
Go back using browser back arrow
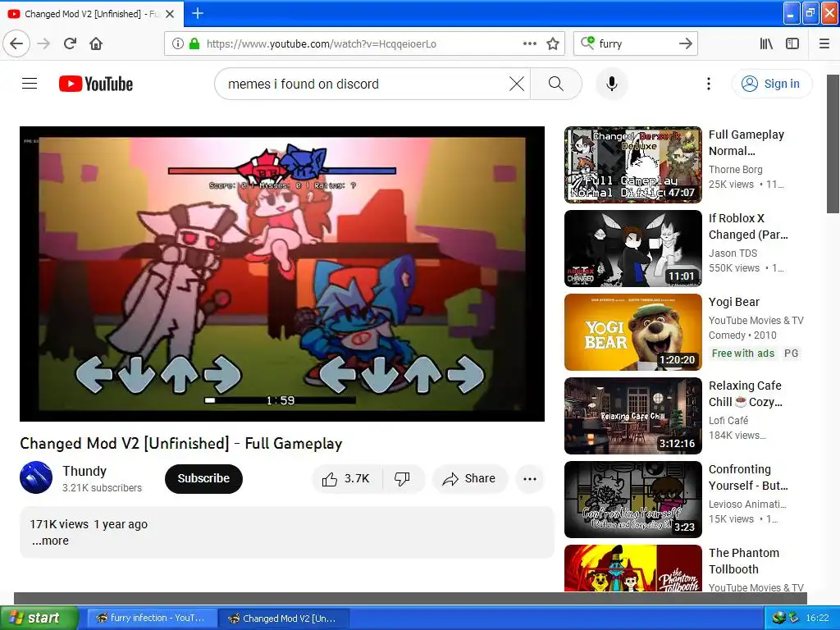click(x=16, y=43)
